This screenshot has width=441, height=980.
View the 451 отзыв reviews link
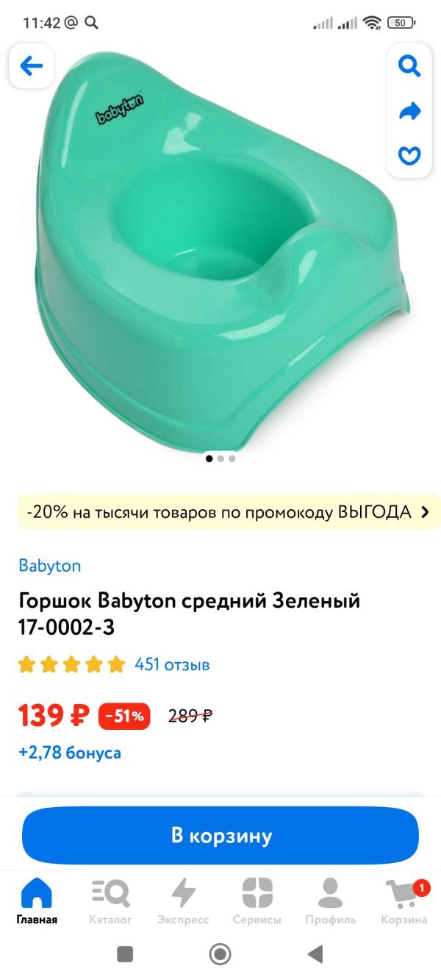point(172,665)
